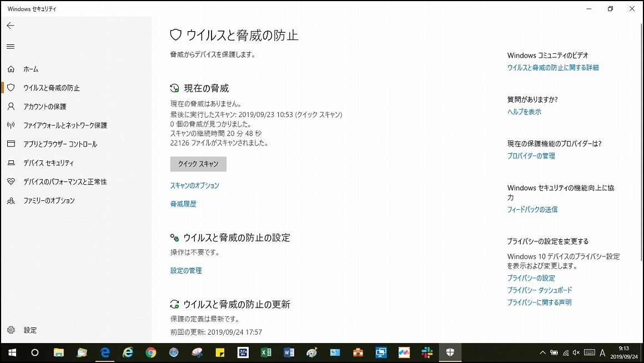This screenshot has width=644, height=363.
Task: Open ウイルスと脅威の防止に関する詳細 link
Action: click(x=553, y=68)
